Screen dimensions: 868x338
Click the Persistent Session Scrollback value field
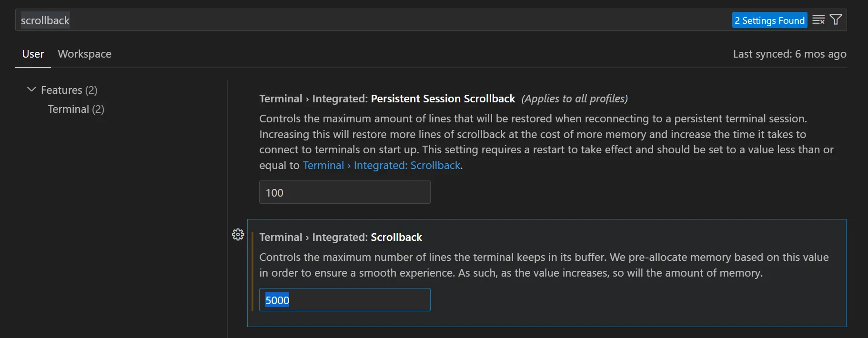(344, 192)
